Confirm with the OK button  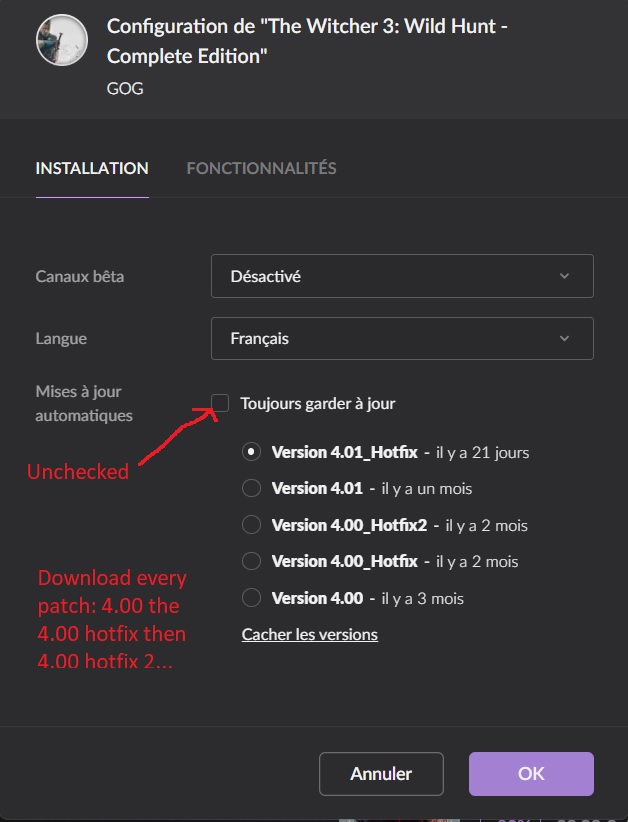click(x=531, y=774)
